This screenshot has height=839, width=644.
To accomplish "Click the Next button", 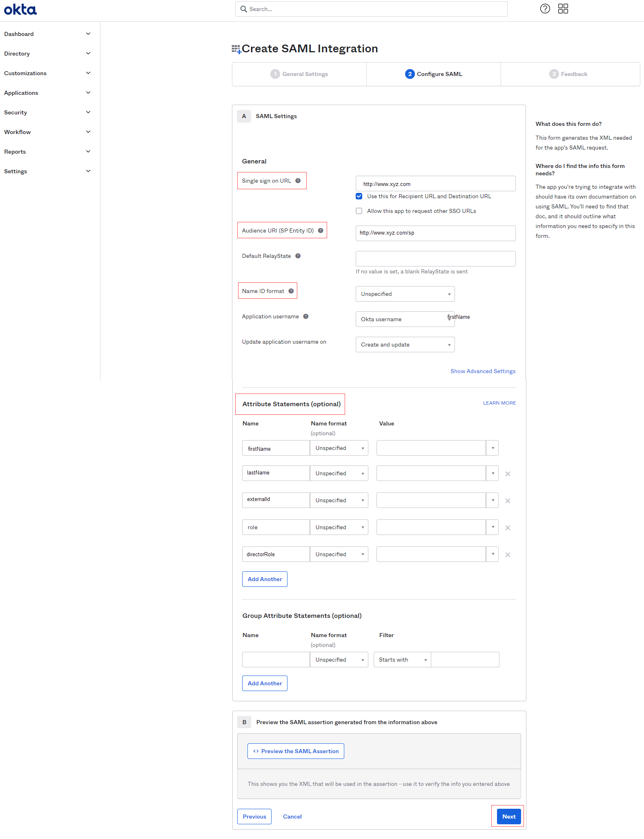I will (x=509, y=817).
